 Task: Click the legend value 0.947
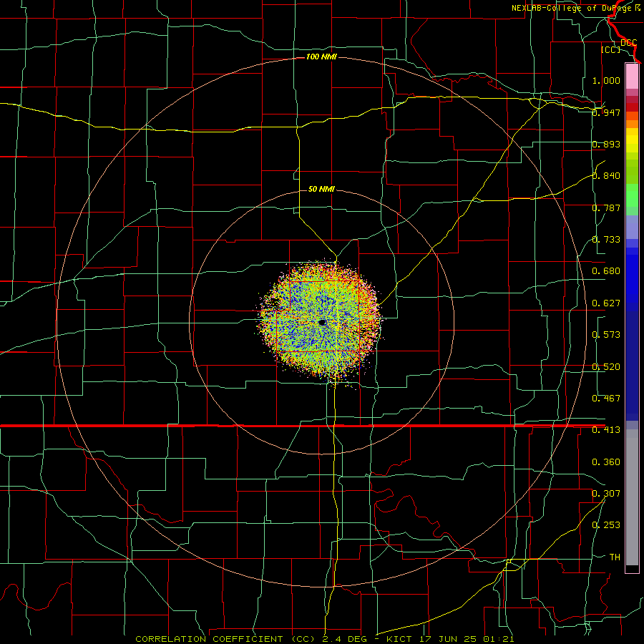(x=606, y=112)
